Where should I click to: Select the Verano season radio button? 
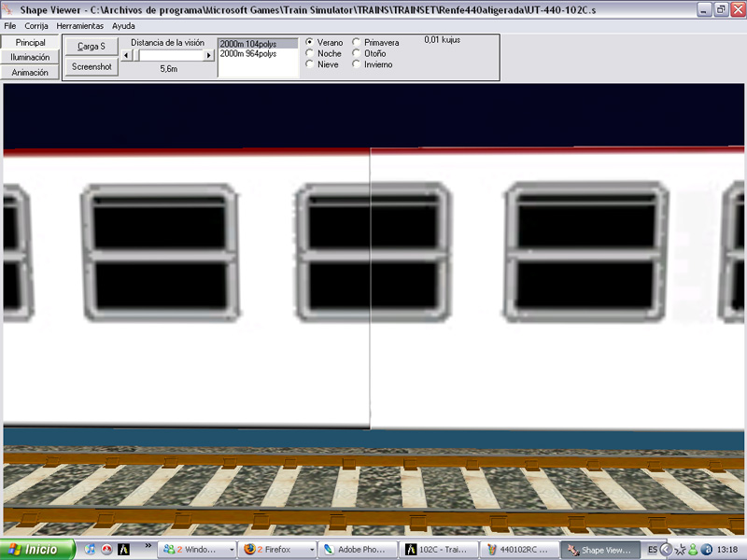pos(310,43)
